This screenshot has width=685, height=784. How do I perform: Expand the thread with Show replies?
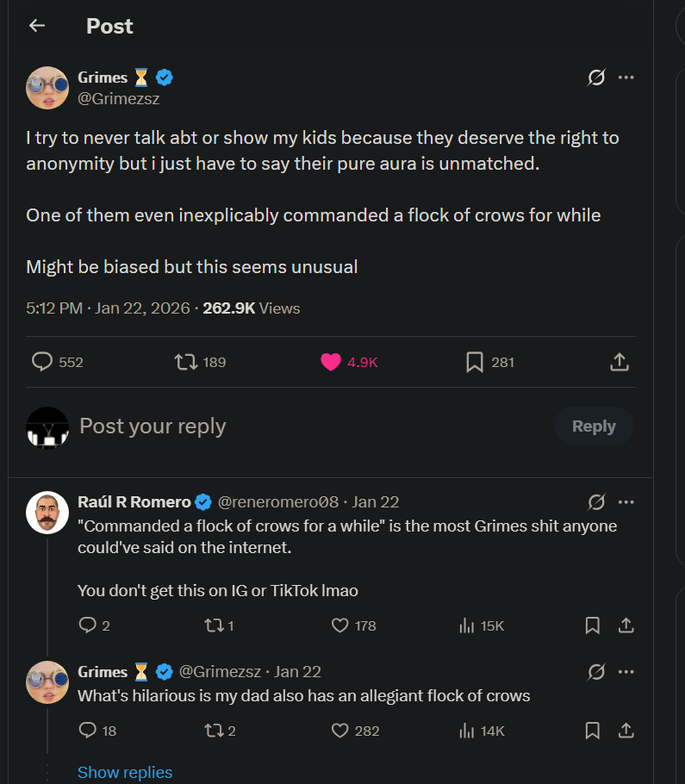(x=125, y=773)
